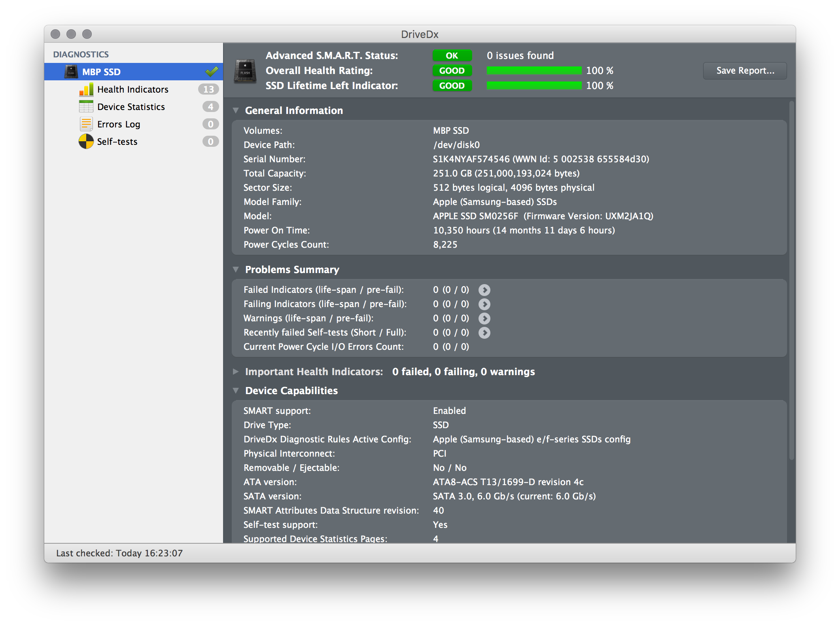Collapse the Device Capabilities section

pyautogui.click(x=236, y=391)
